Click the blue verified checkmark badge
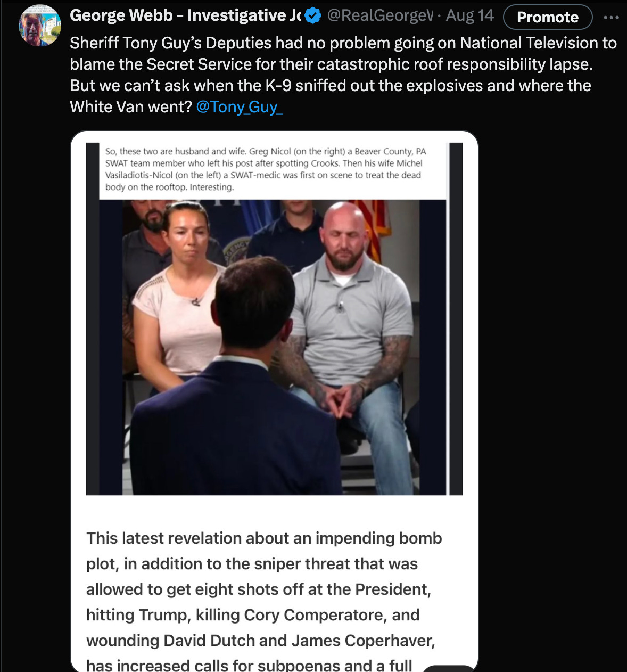Viewport: 627px width, 672px height. pos(313,16)
